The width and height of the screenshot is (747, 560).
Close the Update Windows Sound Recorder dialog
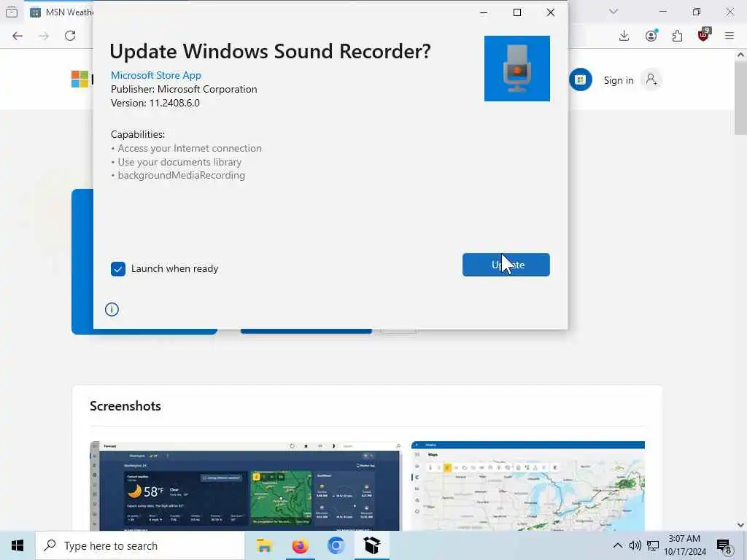(x=550, y=12)
